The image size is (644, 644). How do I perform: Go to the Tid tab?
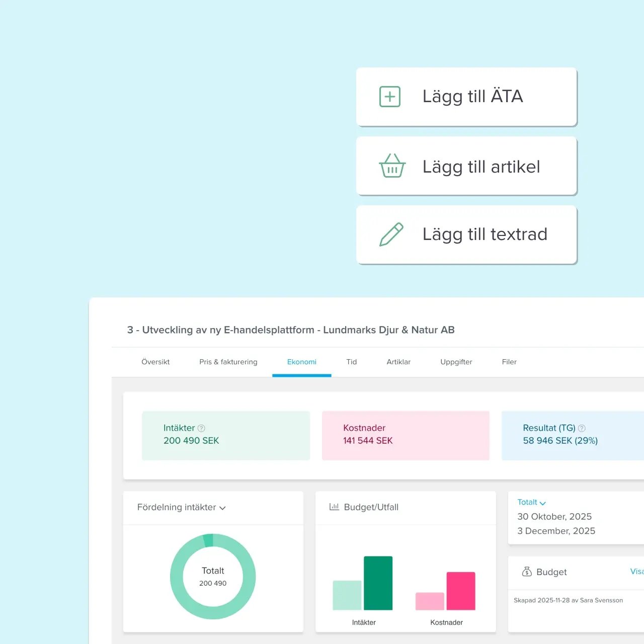pyautogui.click(x=351, y=362)
